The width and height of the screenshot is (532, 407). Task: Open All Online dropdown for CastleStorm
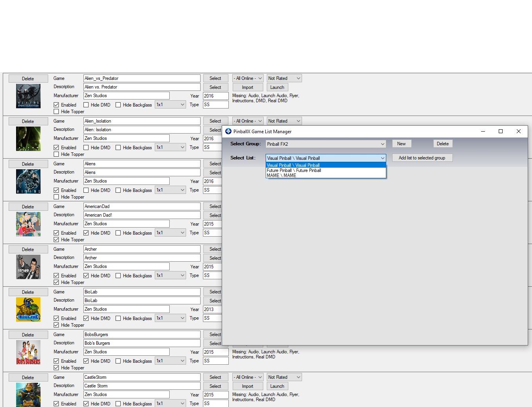[248, 377]
